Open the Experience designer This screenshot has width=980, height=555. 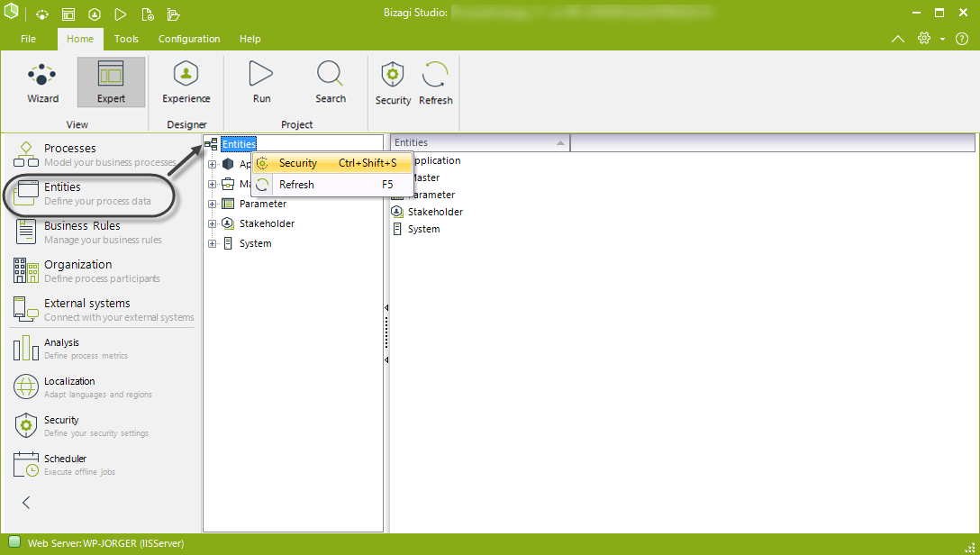coord(186,83)
